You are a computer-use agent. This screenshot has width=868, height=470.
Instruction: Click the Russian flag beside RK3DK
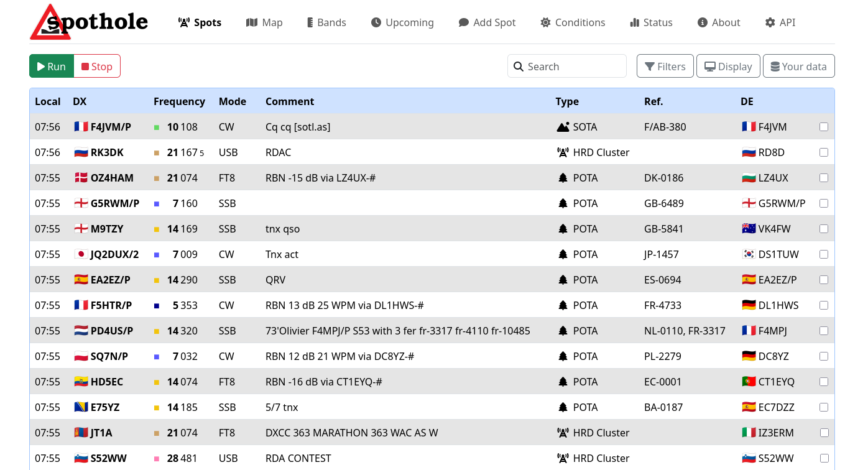[x=81, y=152]
